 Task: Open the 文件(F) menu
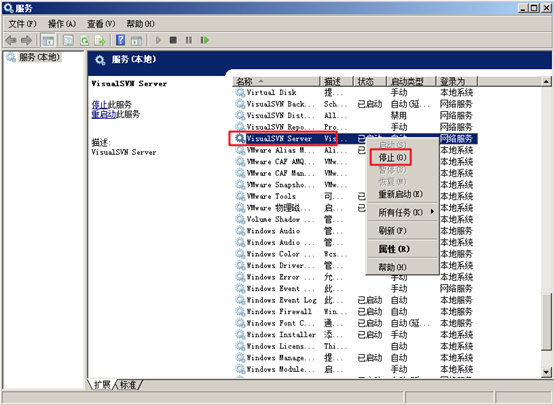[x=23, y=24]
